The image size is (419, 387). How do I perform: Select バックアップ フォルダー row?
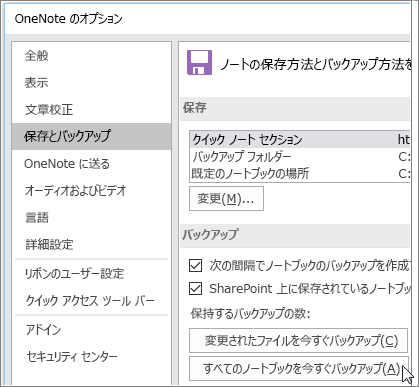(300, 156)
